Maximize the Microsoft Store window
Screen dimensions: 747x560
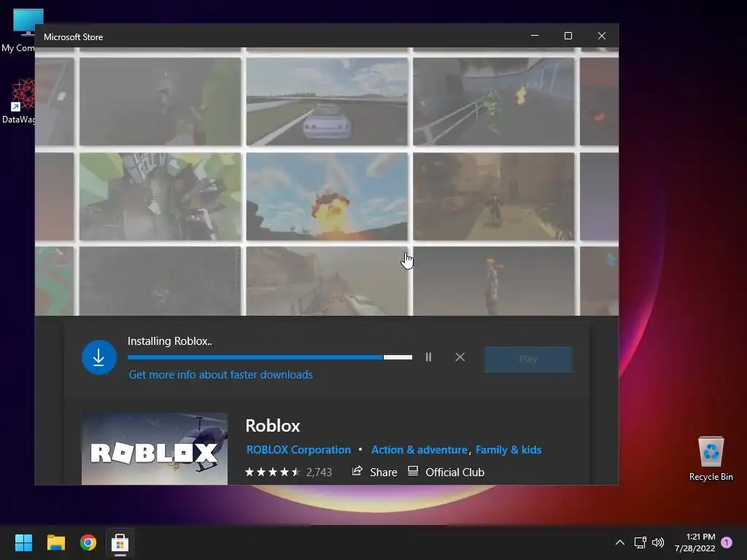click(x=568, y=36)
